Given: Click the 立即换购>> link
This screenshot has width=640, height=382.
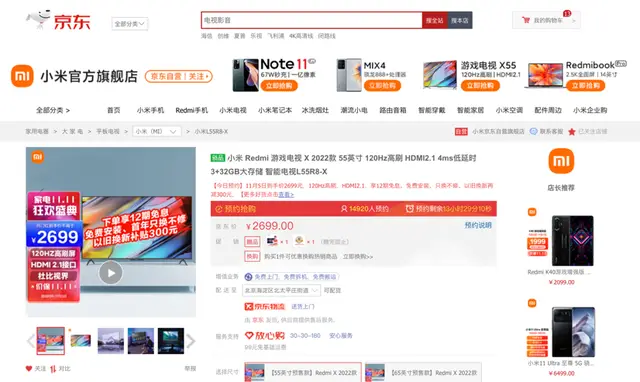Looking at the screenshot, I should tap(358, 257).
